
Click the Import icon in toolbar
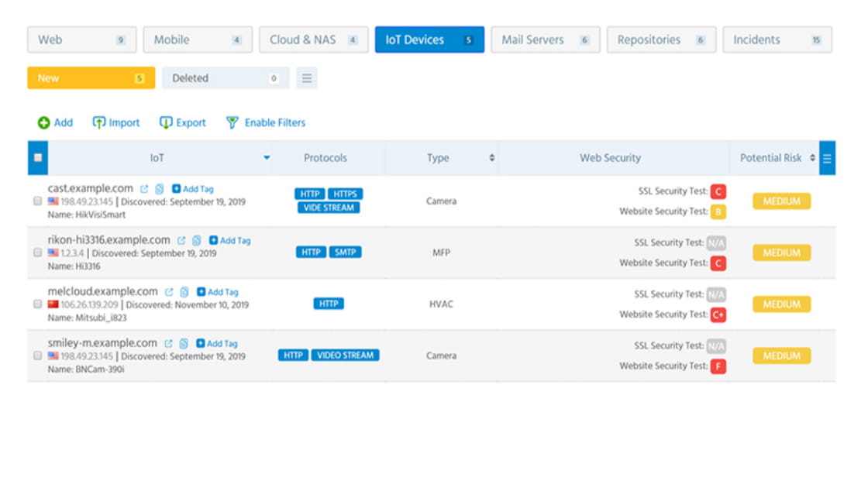[x=98, y=122]
